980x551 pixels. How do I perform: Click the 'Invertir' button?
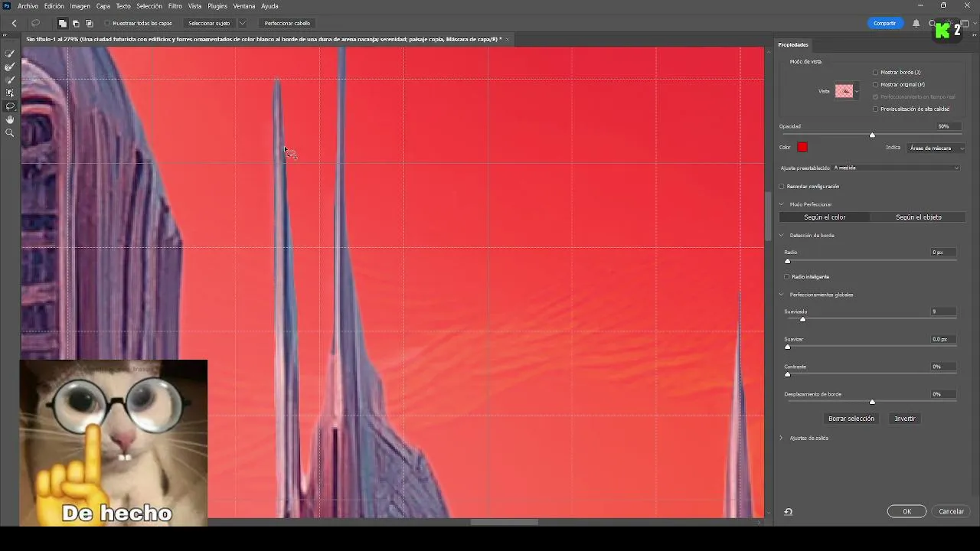905,419
